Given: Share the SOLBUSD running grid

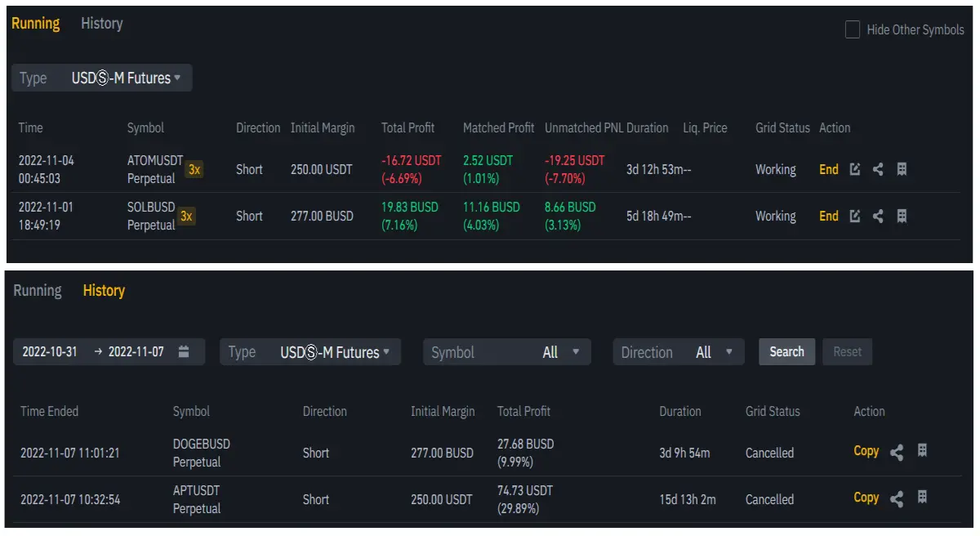Looking at the screenshot, I should point(878,216).
